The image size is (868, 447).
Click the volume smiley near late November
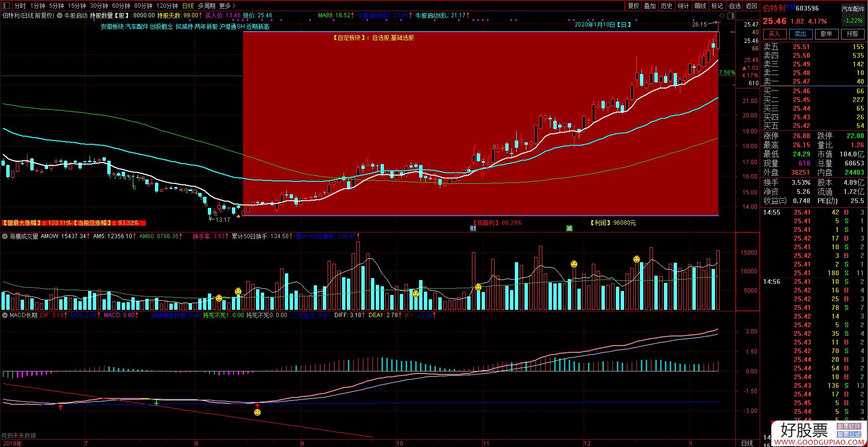coord(574,264)
